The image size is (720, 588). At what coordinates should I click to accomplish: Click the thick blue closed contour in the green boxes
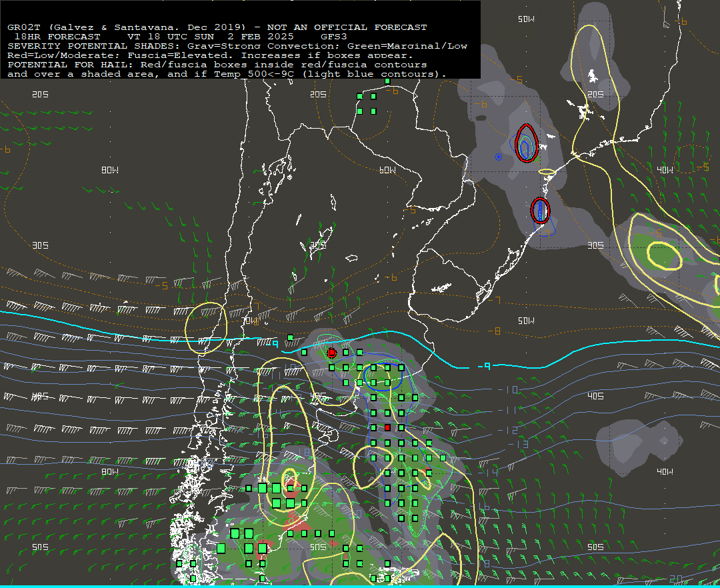pos(383,377)
